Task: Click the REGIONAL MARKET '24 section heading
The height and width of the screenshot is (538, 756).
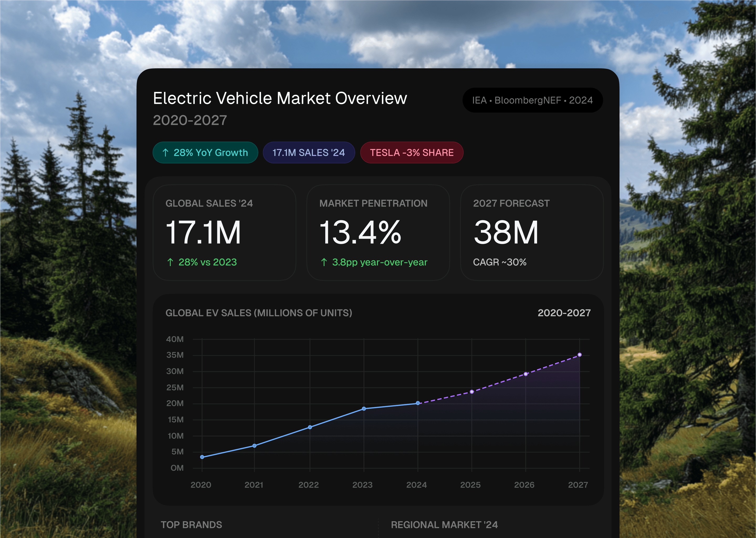Action: (444, 524)
